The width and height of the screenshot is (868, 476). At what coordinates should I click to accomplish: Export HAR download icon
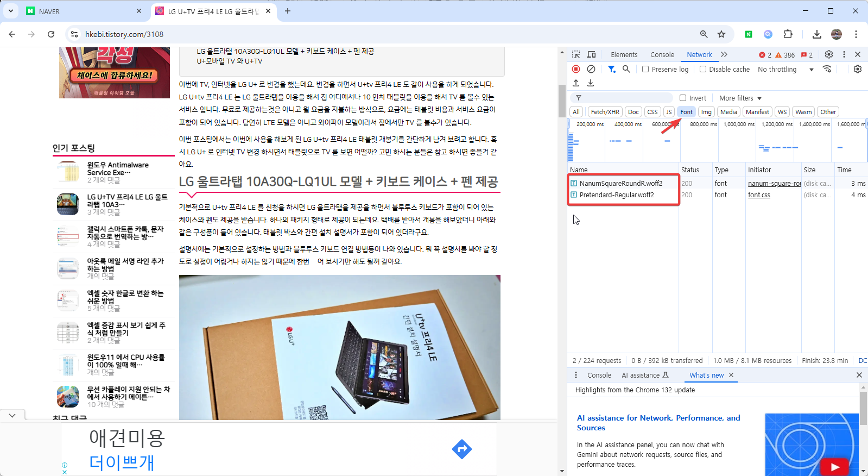pos(591,83)
